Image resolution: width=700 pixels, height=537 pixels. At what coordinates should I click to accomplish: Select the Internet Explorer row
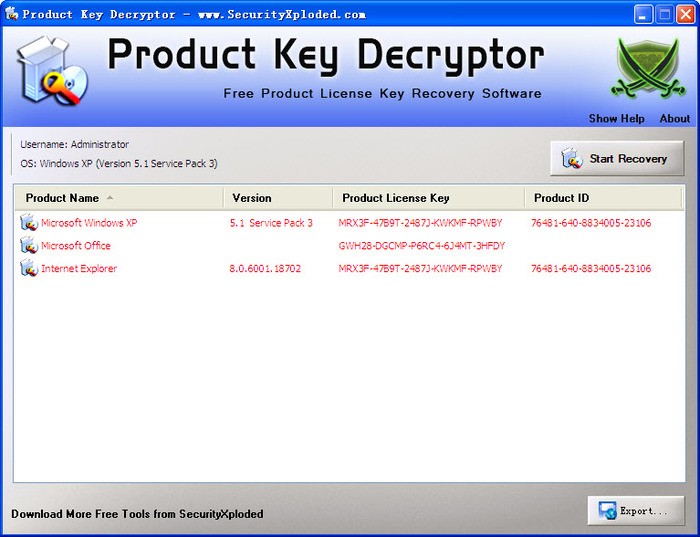[349, 268]
